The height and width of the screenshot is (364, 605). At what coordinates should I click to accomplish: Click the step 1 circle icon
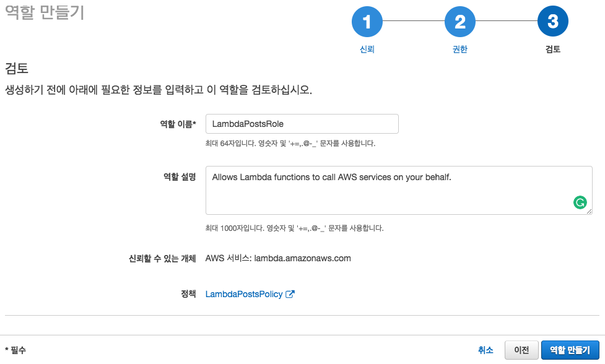(367, 22)
